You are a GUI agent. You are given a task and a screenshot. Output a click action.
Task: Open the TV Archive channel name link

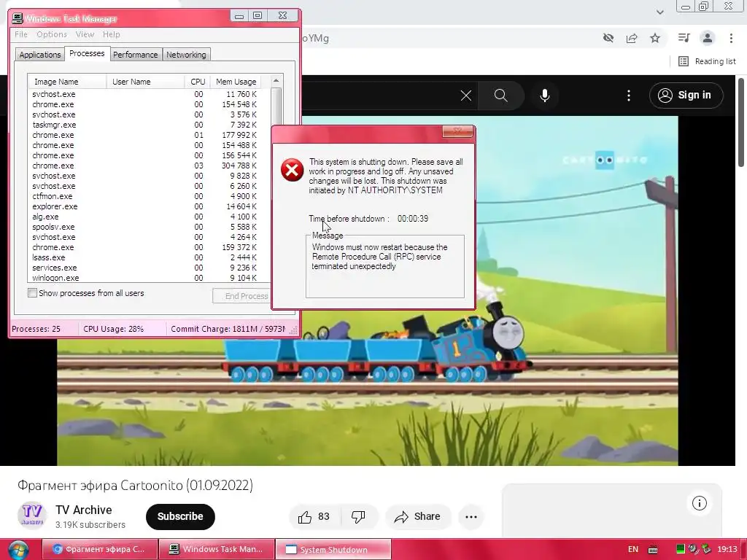[x=84, y=510]
